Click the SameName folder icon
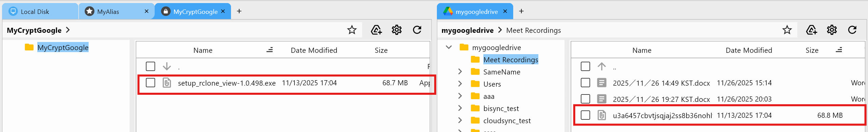Viewport: 868px width, 132px height. (475, 72)
